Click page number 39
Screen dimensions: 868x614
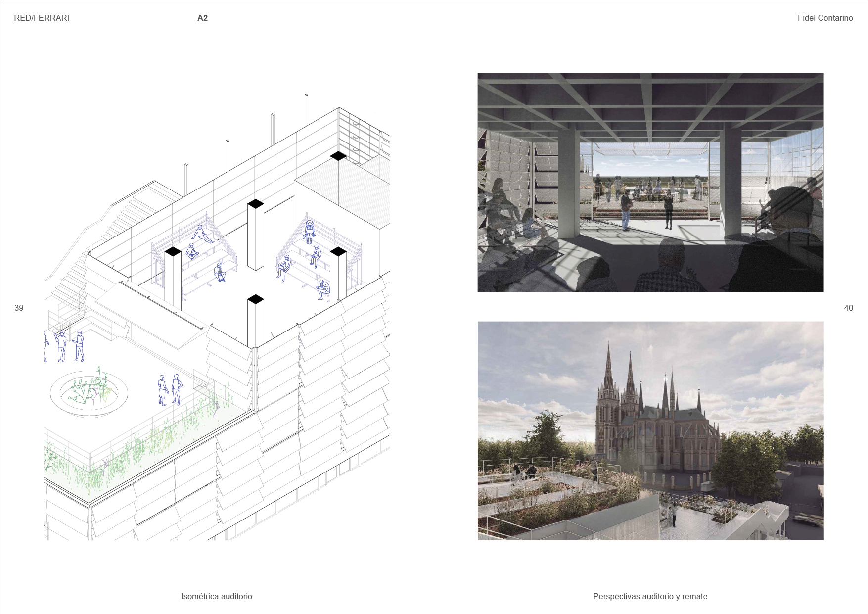tap(19, 308)
